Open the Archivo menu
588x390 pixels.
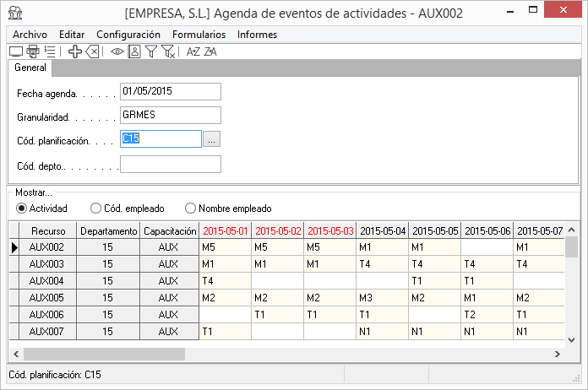[30, 35]
